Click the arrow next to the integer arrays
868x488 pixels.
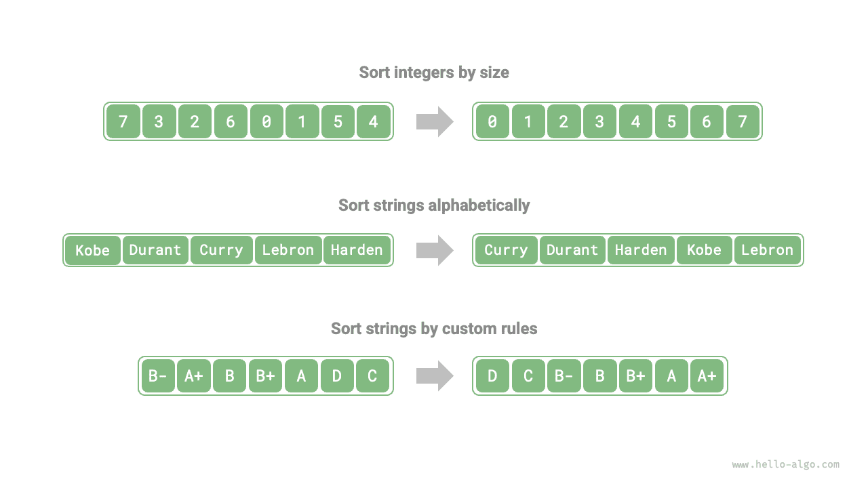pyautogui.click(x=434, y=122)
